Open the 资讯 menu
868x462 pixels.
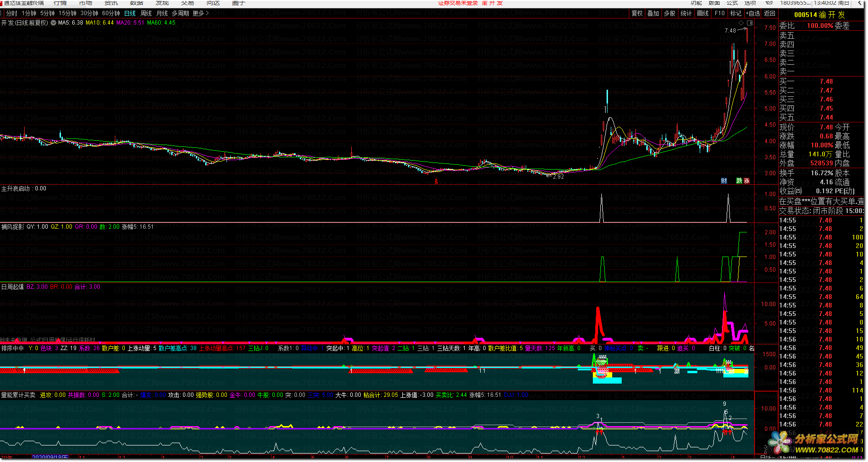[x=111, y=3]
